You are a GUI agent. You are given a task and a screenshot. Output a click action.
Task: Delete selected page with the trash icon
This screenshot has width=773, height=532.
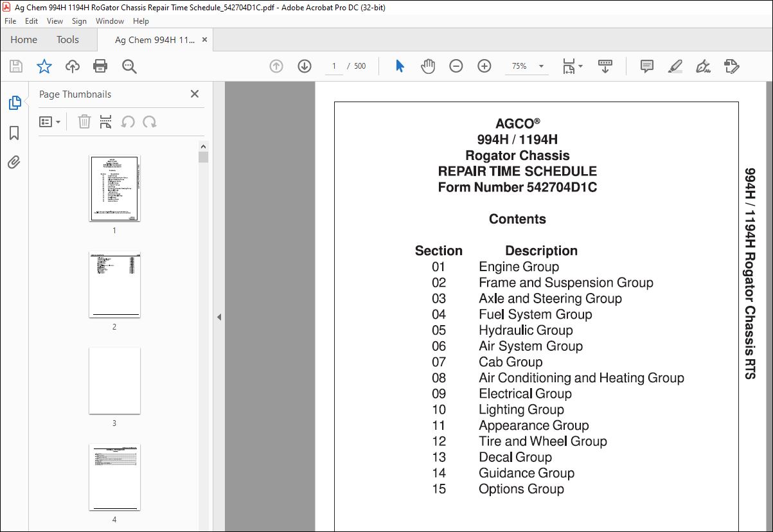coord(84,121)
